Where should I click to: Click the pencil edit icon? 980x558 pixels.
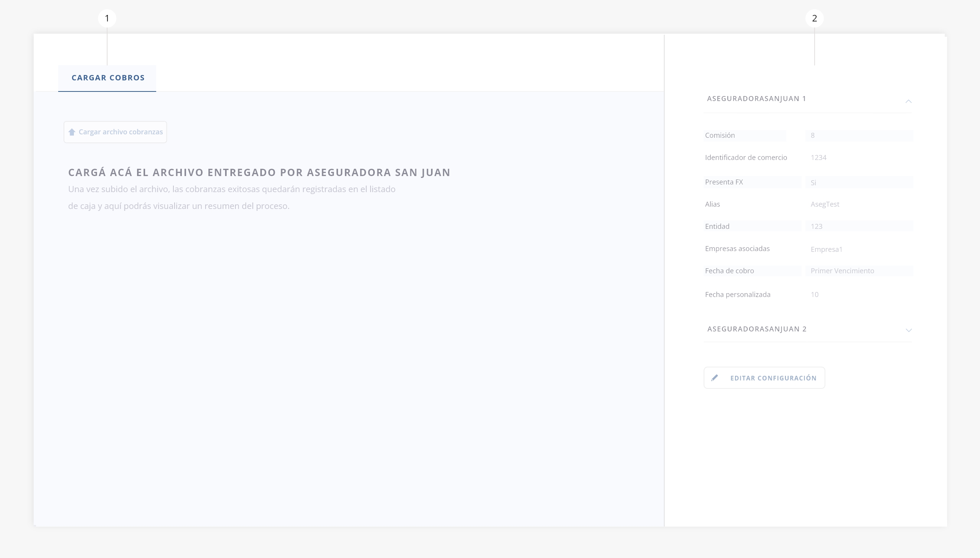point(714,378)
